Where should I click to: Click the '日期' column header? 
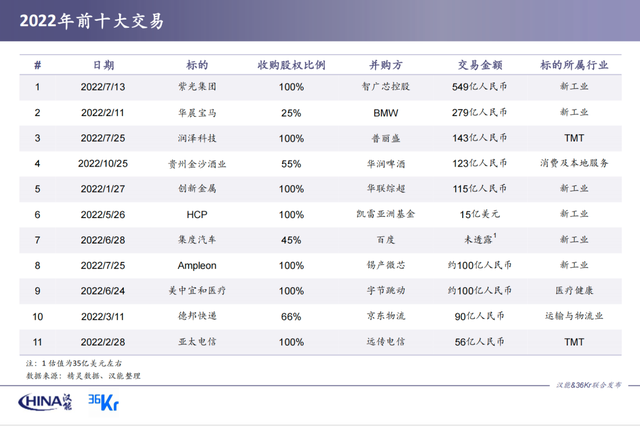click(103, 65)
